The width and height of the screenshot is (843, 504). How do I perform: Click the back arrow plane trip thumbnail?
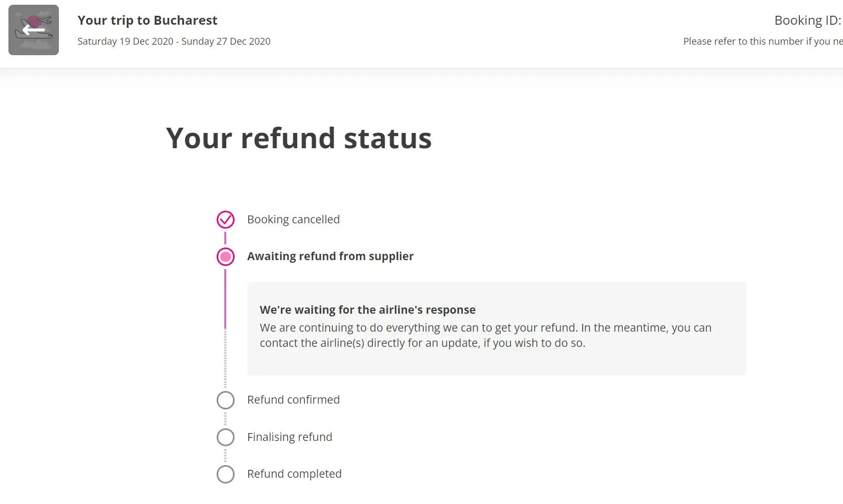[x=34, y=30]
